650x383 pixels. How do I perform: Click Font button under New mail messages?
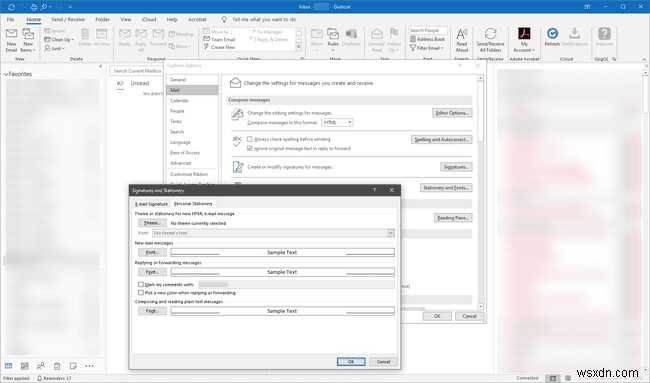coord(153,252)
